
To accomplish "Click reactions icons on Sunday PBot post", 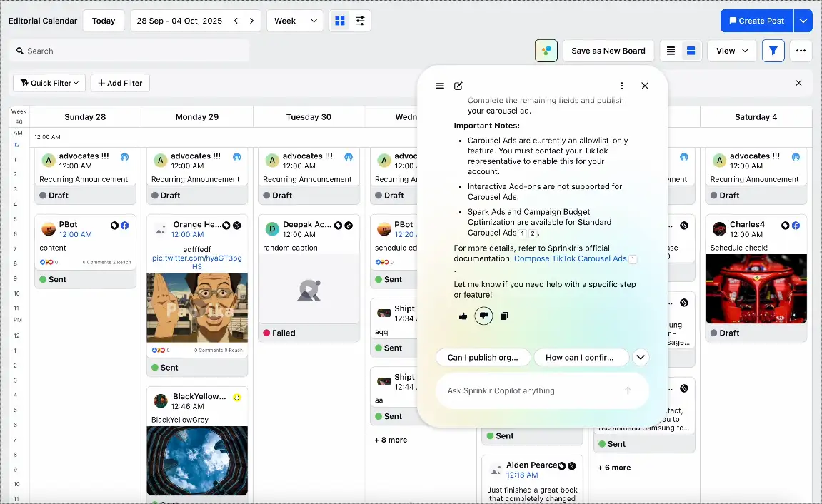I will pyautogui.click(x=46, y=262).
